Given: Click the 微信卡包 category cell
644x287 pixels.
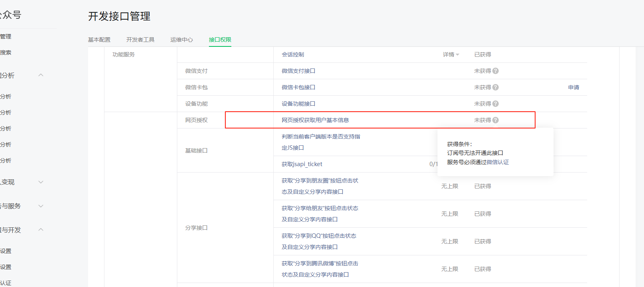Looking at the screenshot, I should tap(197, 87).
